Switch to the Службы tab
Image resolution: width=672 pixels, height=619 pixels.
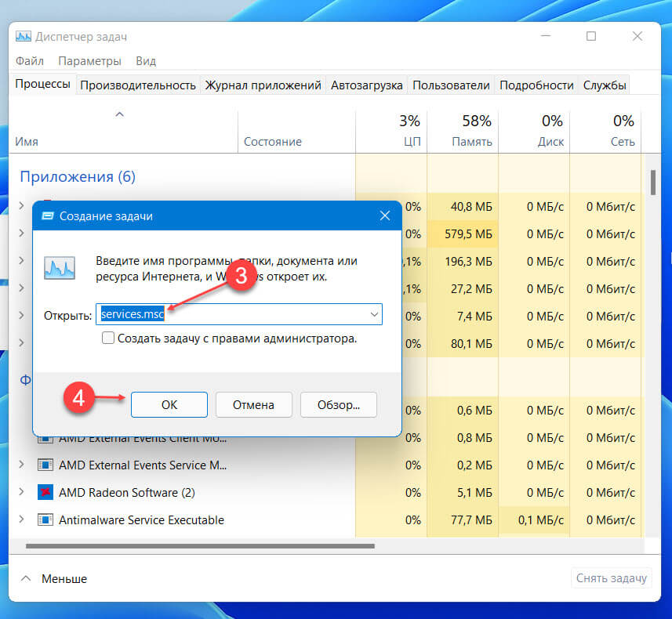[x=605, y=85]
